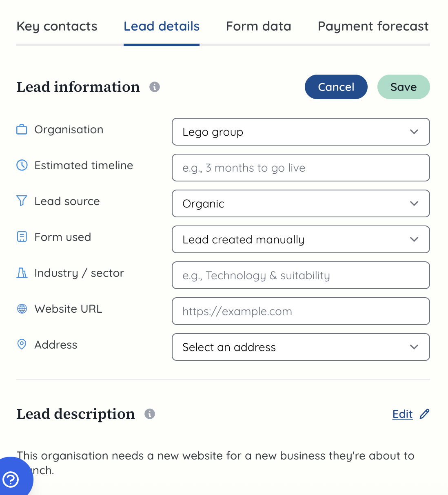Open the Payment forecast tab
Viewport: 448px width, 495px height.
click(373, 26)
